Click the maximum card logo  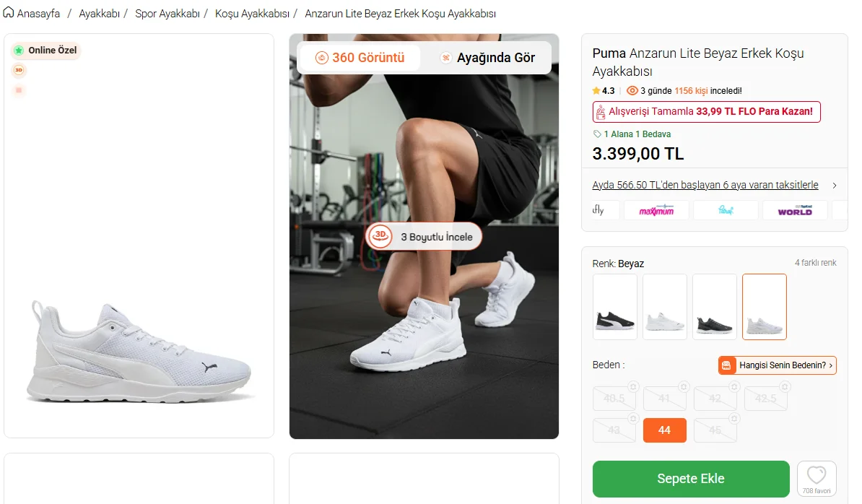[656, 211]
